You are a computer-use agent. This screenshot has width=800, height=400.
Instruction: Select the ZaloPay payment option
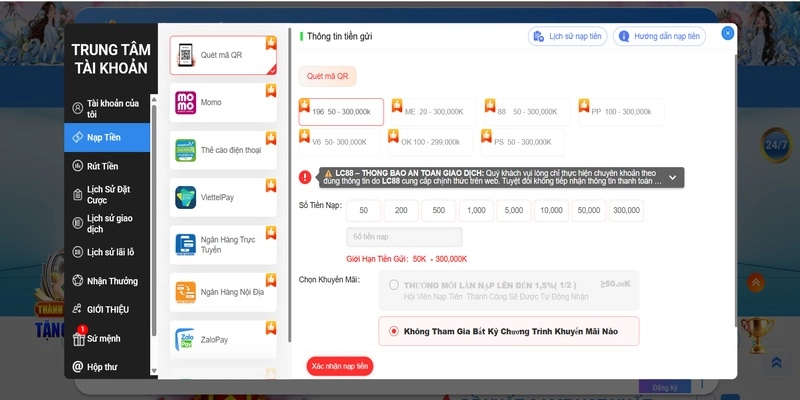223,340
